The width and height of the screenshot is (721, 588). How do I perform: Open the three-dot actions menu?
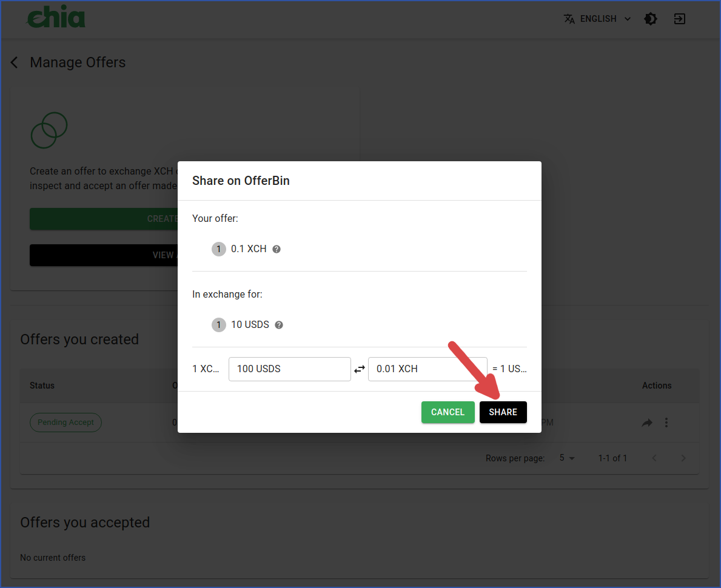click(x=666, y=423)
